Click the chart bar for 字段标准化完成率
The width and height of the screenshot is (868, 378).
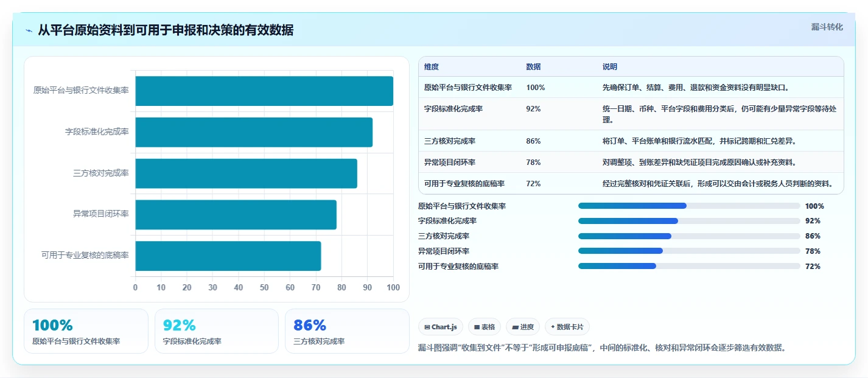pos(254,132)
